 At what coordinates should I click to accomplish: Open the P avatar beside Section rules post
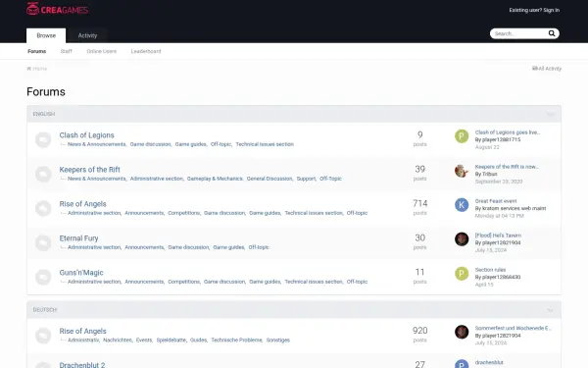click(462, 274)
